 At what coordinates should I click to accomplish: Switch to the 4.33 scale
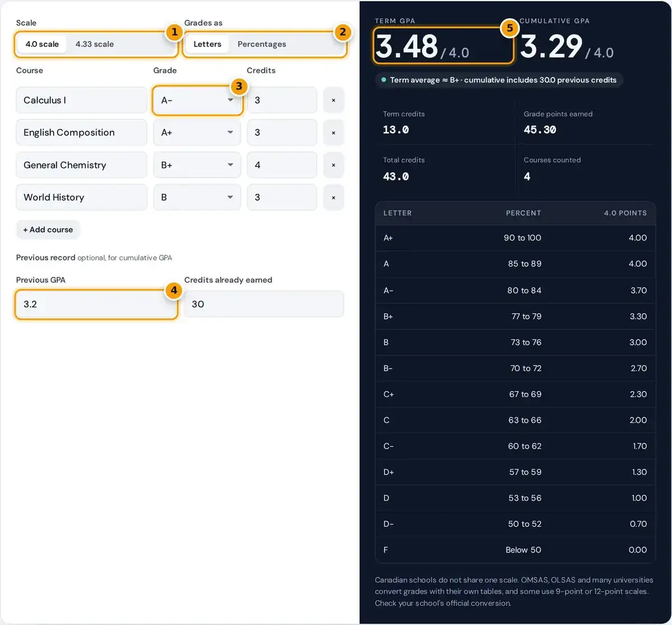click(95, 44)
